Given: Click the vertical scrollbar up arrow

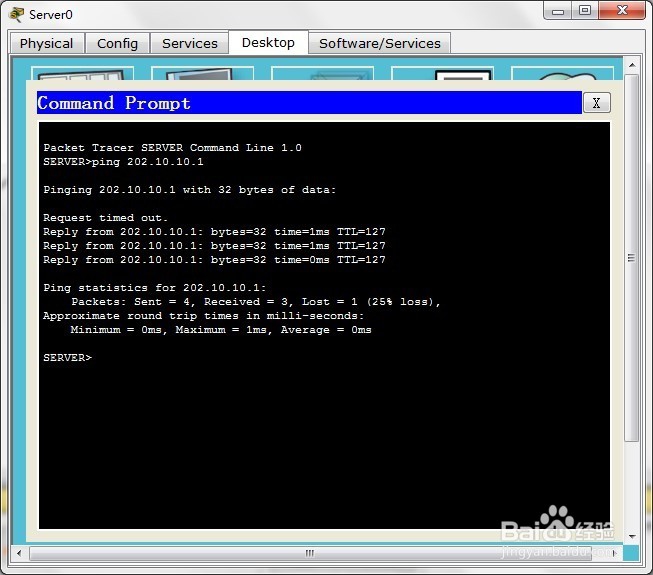Looking at the screenshot, I should click(632, 65).
